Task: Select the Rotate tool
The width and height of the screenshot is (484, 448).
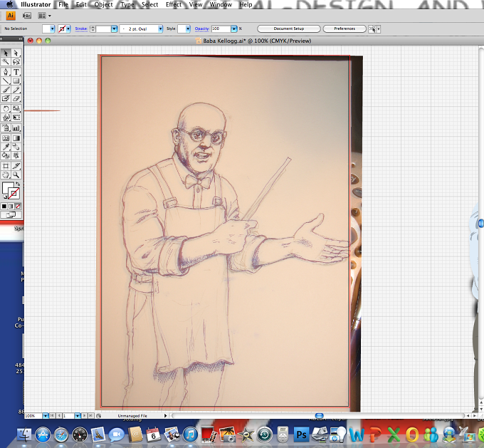Action: 6,108
